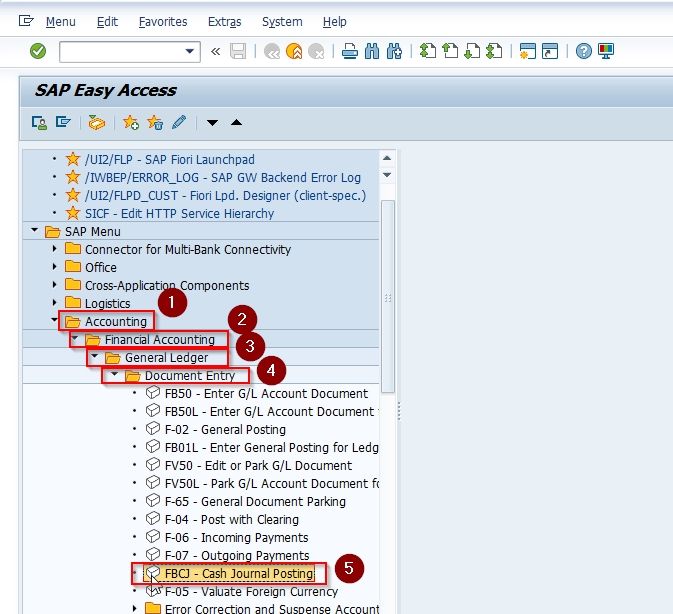Expand Error Correction and Suspense Account folder

(134, 608)
